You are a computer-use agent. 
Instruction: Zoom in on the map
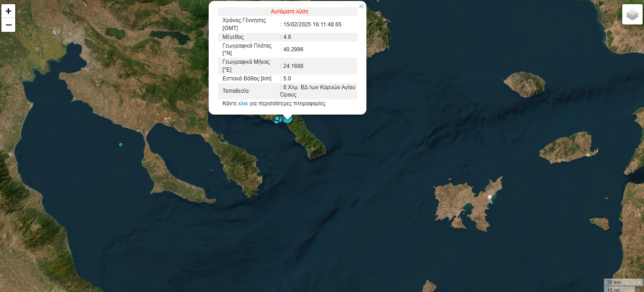(x=8, y=11)
